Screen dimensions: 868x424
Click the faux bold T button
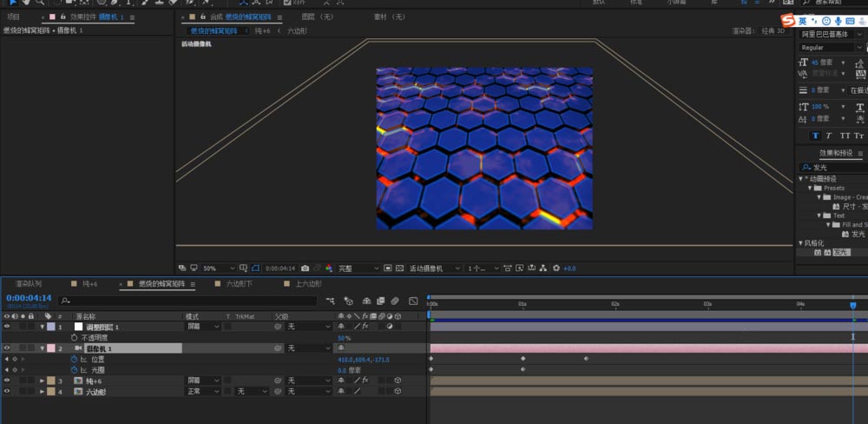815,136
